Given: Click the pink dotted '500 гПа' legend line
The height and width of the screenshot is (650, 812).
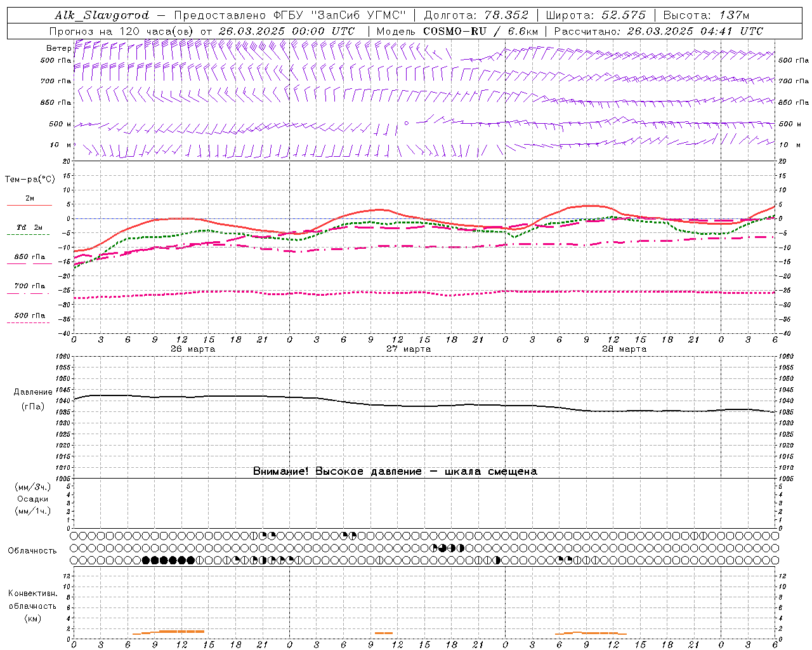Looking at the screenshot, I should 29,322.
